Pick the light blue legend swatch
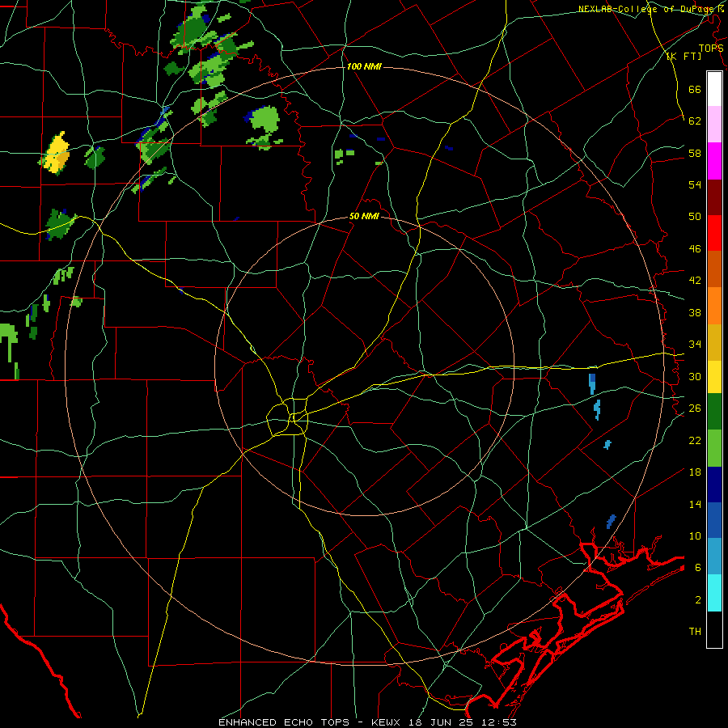Image resolution: width=728 pixels, height=728 pixels. tap(714, 557)
